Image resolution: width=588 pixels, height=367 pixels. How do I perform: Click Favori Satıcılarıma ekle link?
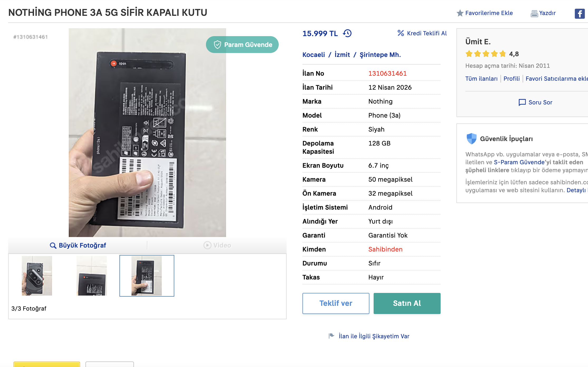(x=557, y=79)
